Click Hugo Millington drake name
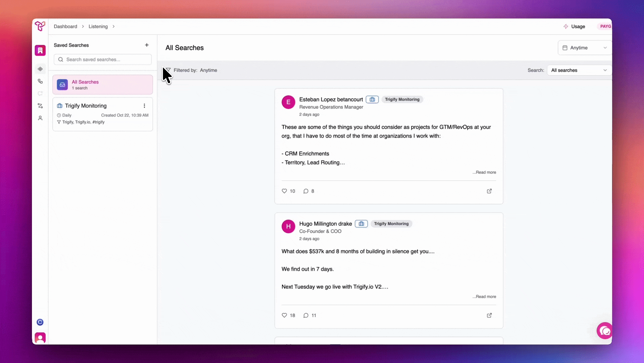Viewport: 644px width, 363px height. [325, 224]
